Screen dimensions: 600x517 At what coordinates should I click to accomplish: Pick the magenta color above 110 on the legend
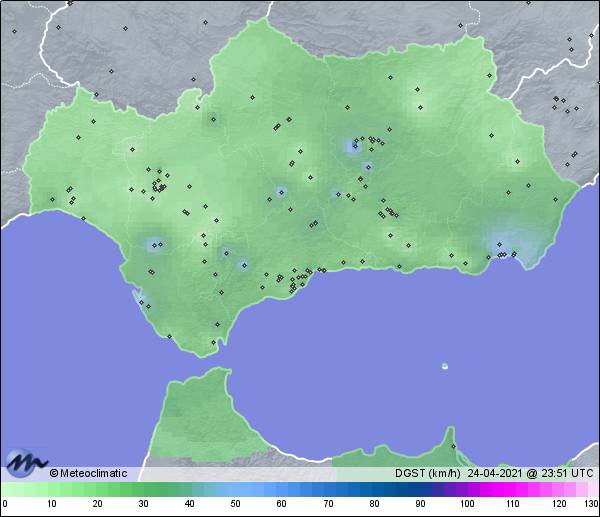(x=510, y=489)
